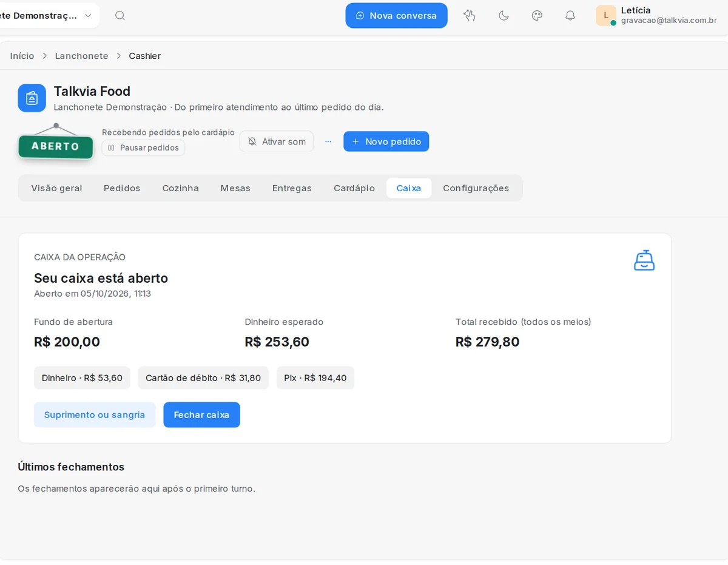Click Fechar caixa button
This screenshot has width=728, height=565.
(x=201, y=415)
